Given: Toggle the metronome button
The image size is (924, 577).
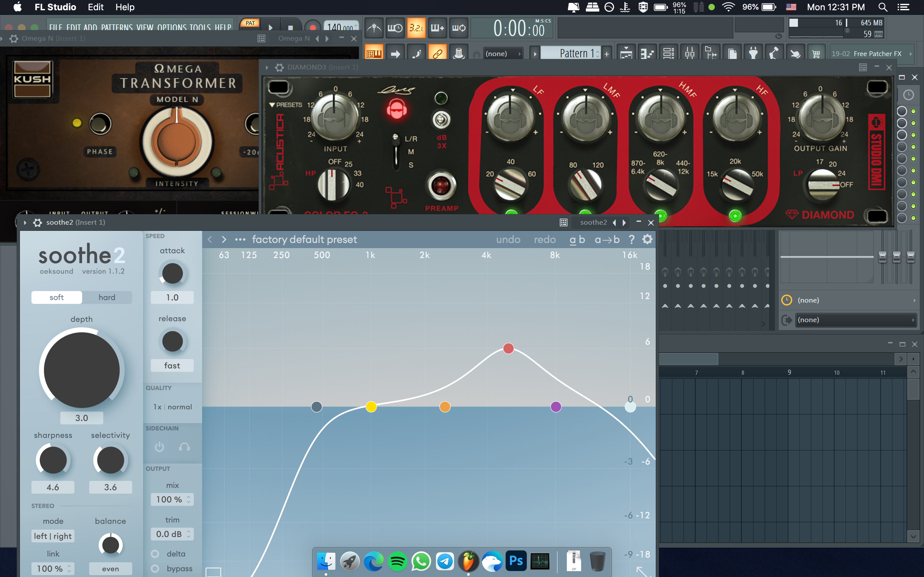Looking at the screenshot, I should (x=374, y=28).
